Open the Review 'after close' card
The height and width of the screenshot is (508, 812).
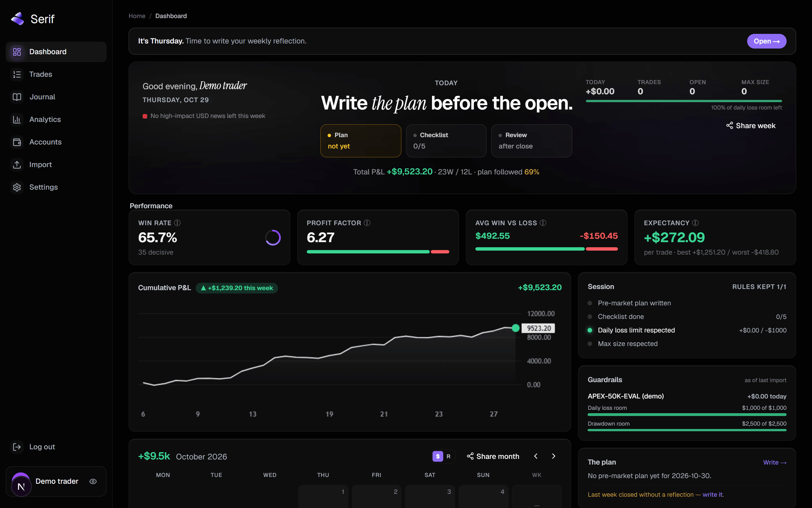(531, 141)
